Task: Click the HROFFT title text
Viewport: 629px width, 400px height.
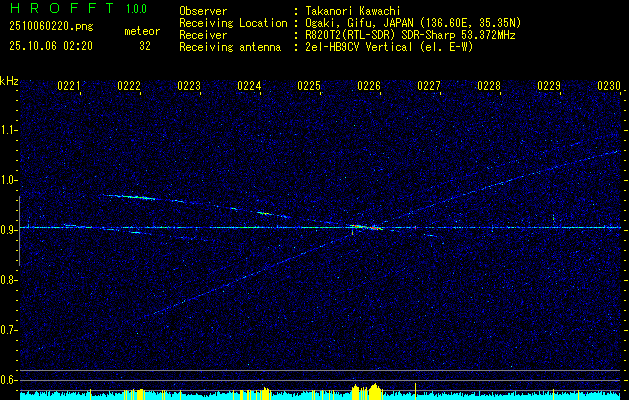Action: pos(63,8)
